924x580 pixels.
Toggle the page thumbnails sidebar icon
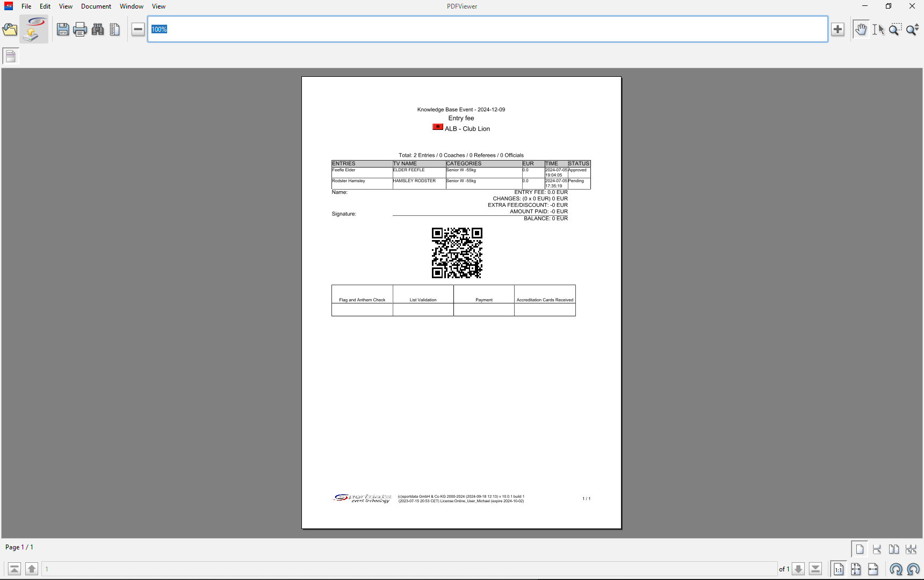click(11, 56)
